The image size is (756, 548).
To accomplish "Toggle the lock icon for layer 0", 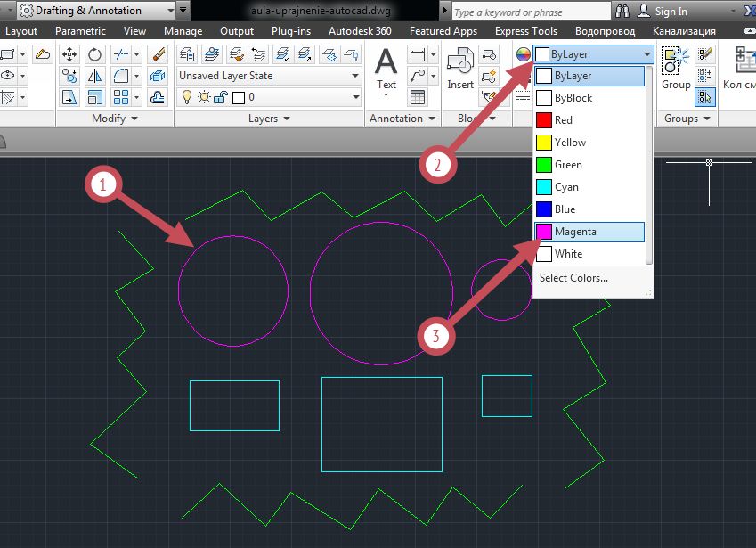I will [x=221, y=97].
